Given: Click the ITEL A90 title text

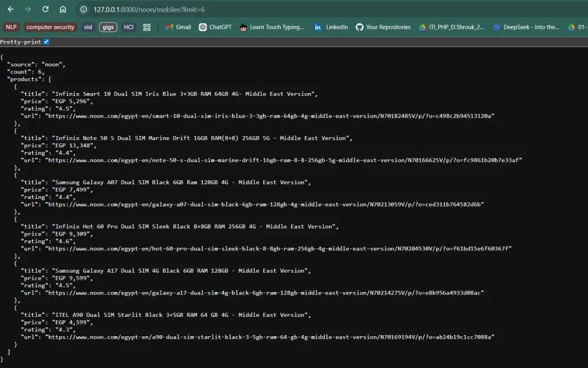Looking at the screenshot, I should (181, 315).
